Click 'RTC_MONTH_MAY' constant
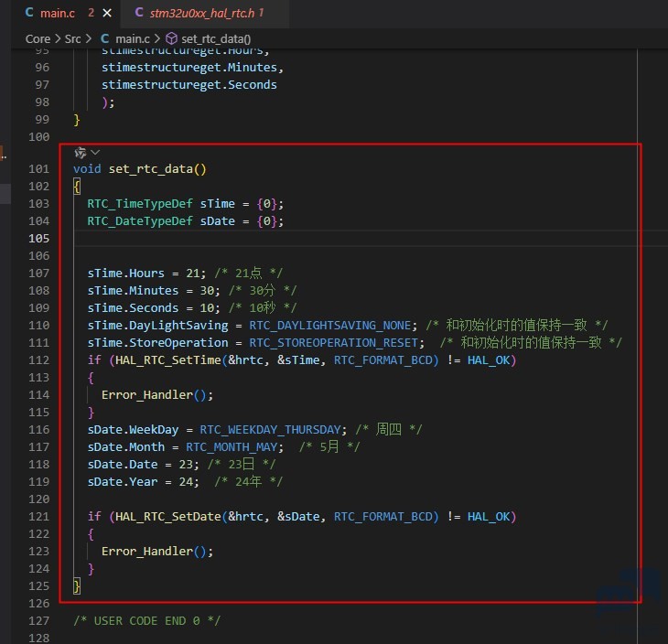The height and width of the screenshot is (644, 668). pos(232,447)
